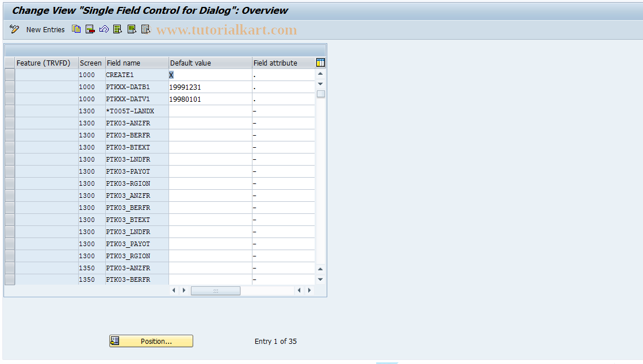The image size is (643, 364).
Task: Select the row selector for PTK03_ANZFR
Action: [x=10, y=196]
